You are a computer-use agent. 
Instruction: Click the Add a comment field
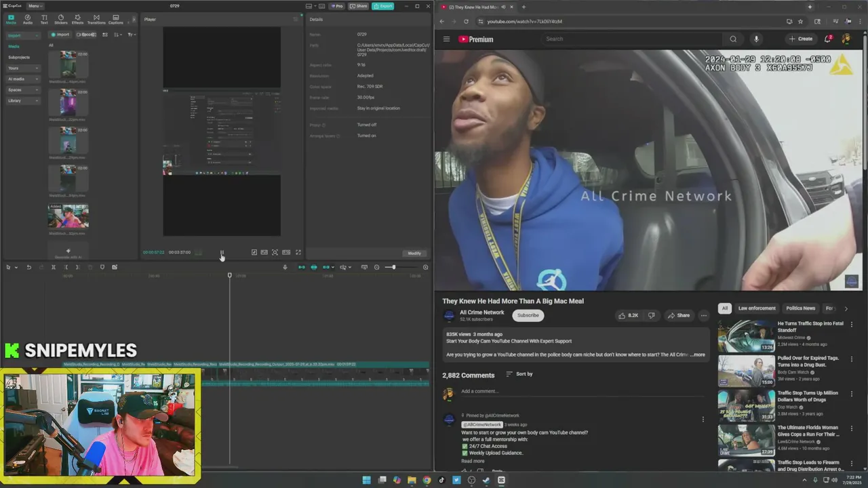pos(583,391)
